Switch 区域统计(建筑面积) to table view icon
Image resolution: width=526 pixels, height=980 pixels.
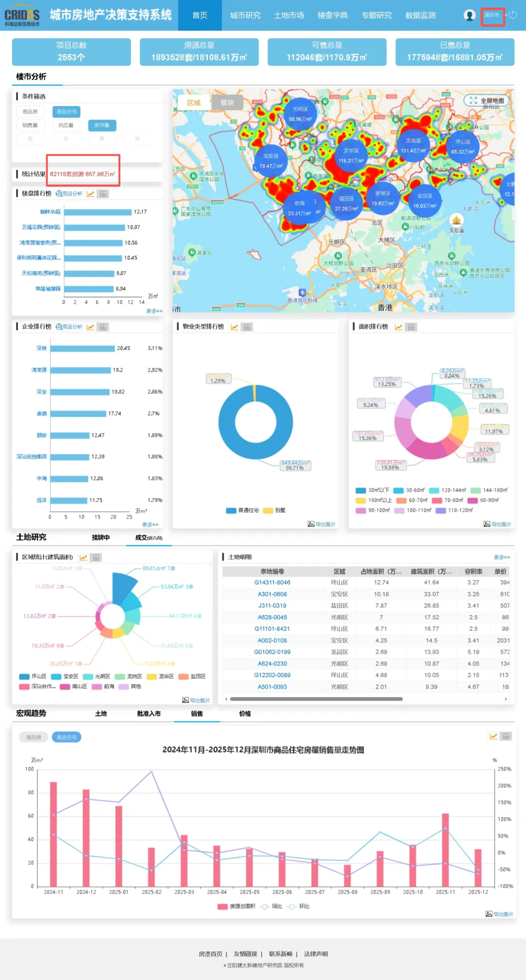(x=96, y=557)
